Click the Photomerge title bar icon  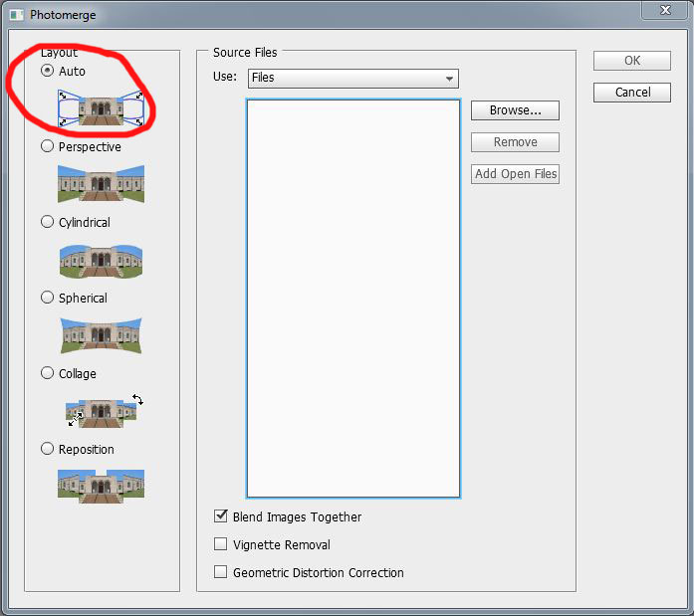coord(16,15)
